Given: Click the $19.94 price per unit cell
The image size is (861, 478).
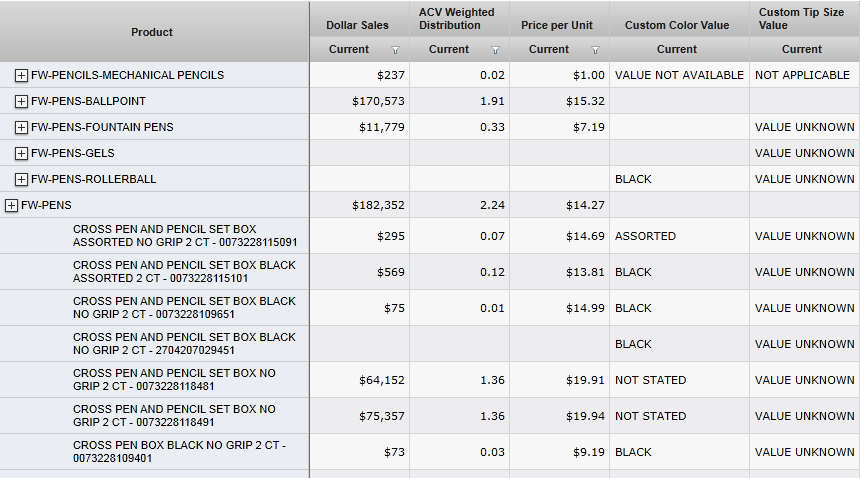Looking at the screenshot, I should (x=583, y=416).
